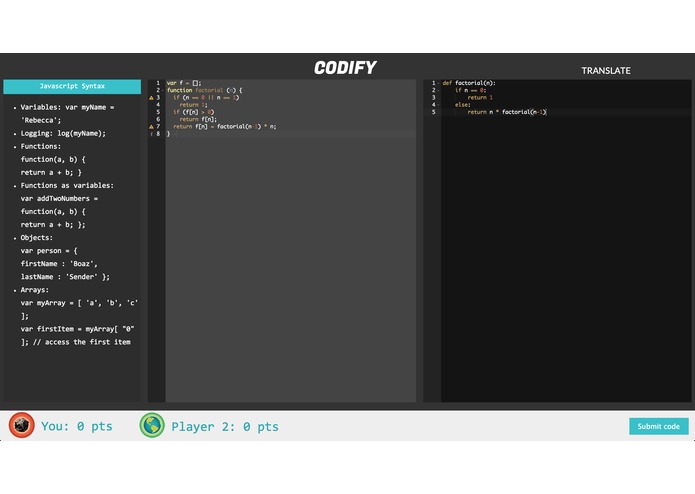695x494 pixels.
Task: Click 'You: 0 pts' score text
Action: [77, 426]
